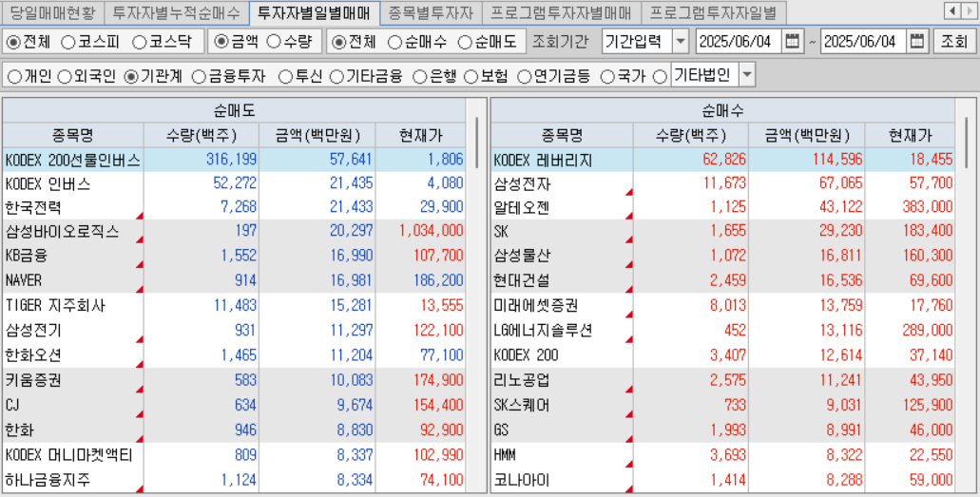Image resolution: width=980 pixels, height=497 pixels.
Task: Switch to the 투자자별누적순매수 tab
Action: [176, 11]
